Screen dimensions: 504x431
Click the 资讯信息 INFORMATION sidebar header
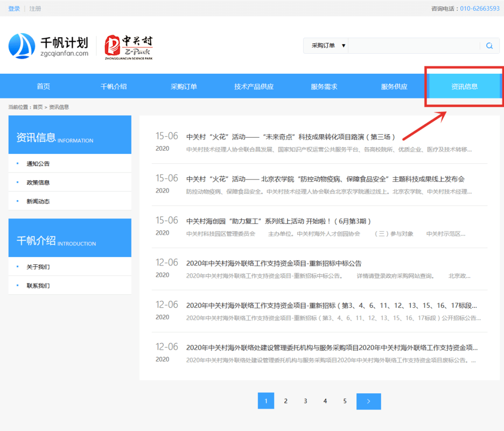pyautogui.click(x=70, y=134)
